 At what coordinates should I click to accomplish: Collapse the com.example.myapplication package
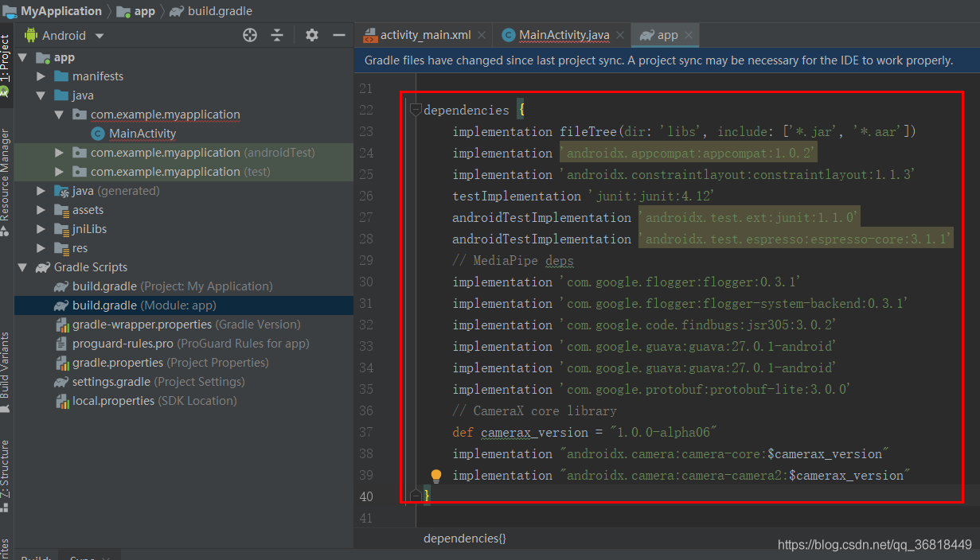(60, 115)
